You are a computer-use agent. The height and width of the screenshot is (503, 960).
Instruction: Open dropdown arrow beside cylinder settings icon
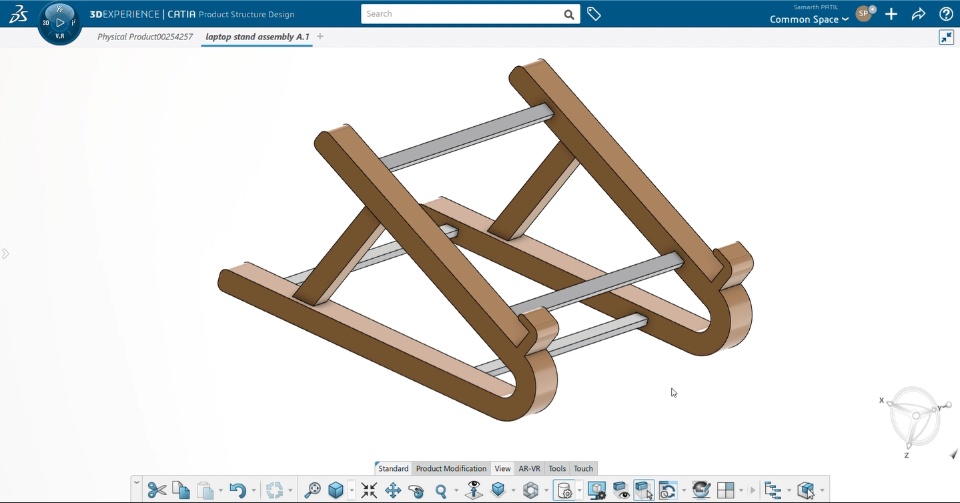[x=579, y=490]
